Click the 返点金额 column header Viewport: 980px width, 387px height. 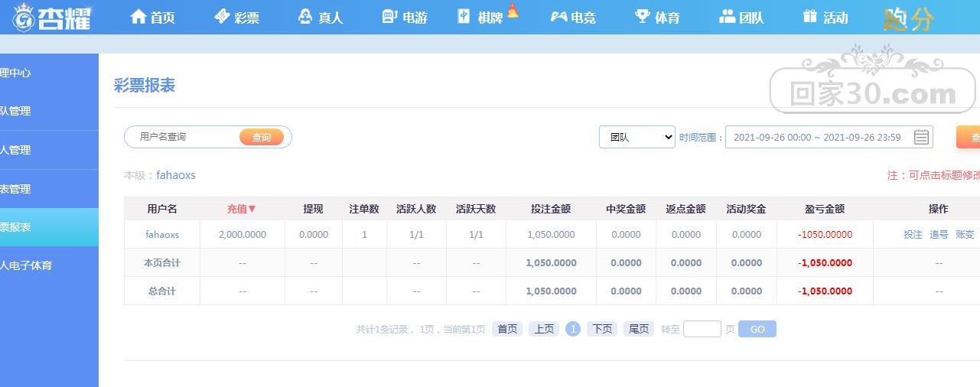tap(685, 209)
